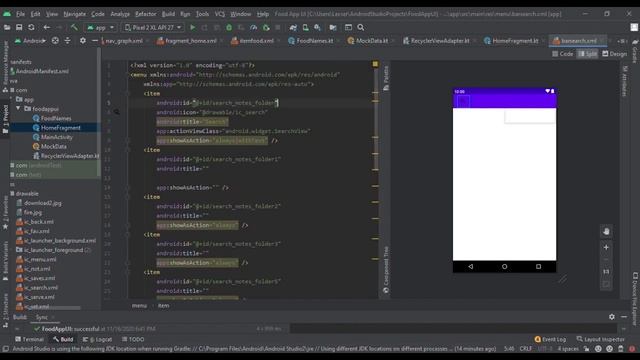Open the Search Everywhere magnifier icon

point(361,27)
